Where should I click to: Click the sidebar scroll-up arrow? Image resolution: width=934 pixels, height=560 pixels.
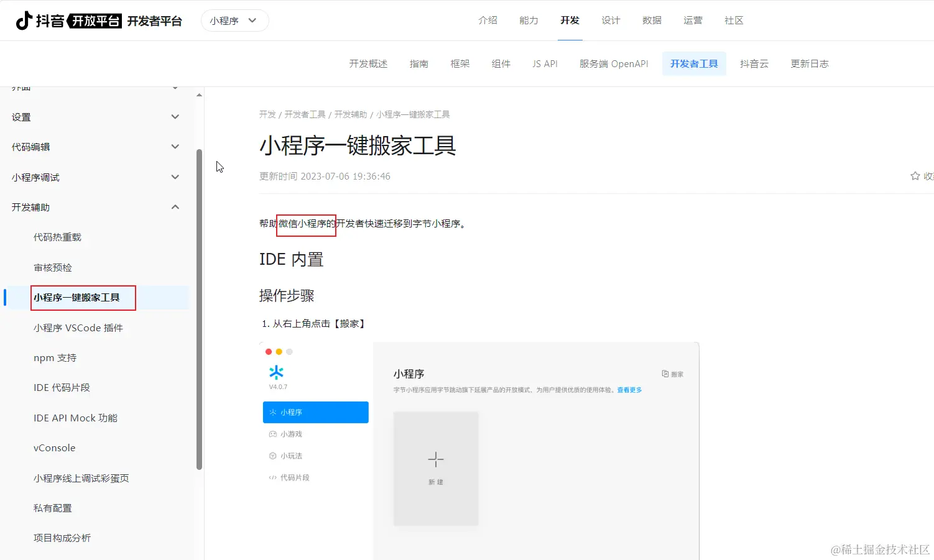click(x=199, y=95)
